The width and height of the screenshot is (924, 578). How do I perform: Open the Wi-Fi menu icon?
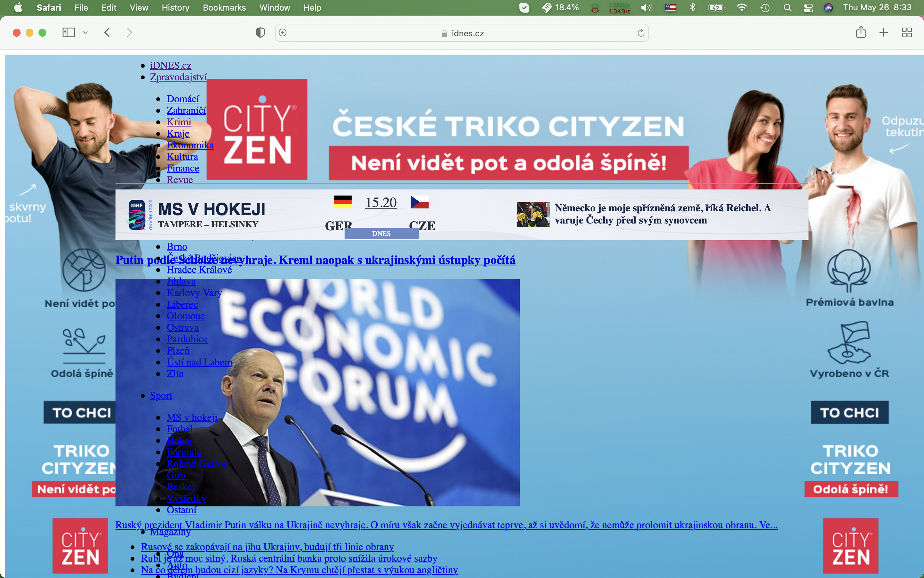(741, 8)
